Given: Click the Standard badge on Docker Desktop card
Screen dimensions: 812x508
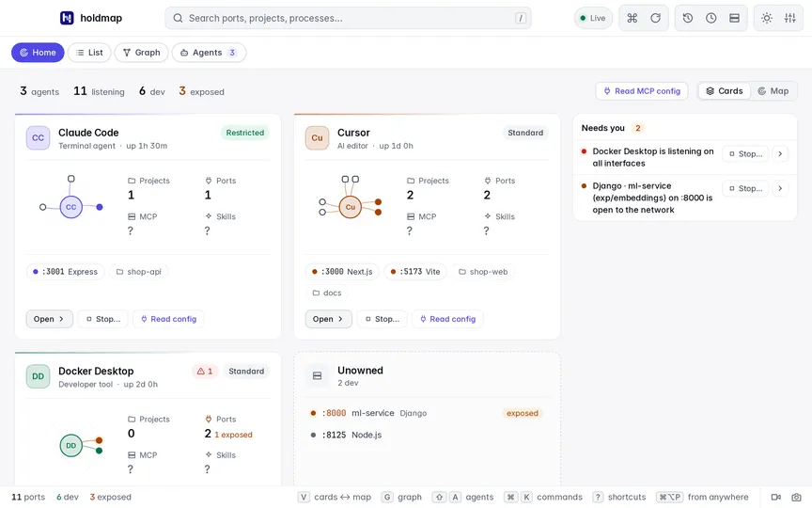Looking at the screenshot, I should coord(246,372).
